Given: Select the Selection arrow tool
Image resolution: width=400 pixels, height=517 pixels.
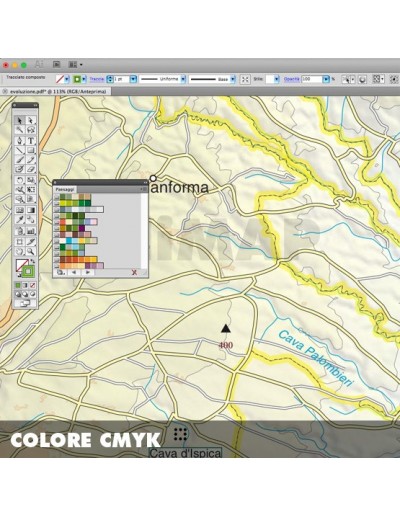Looking at the screenshot, I should [x=20, y=120].
